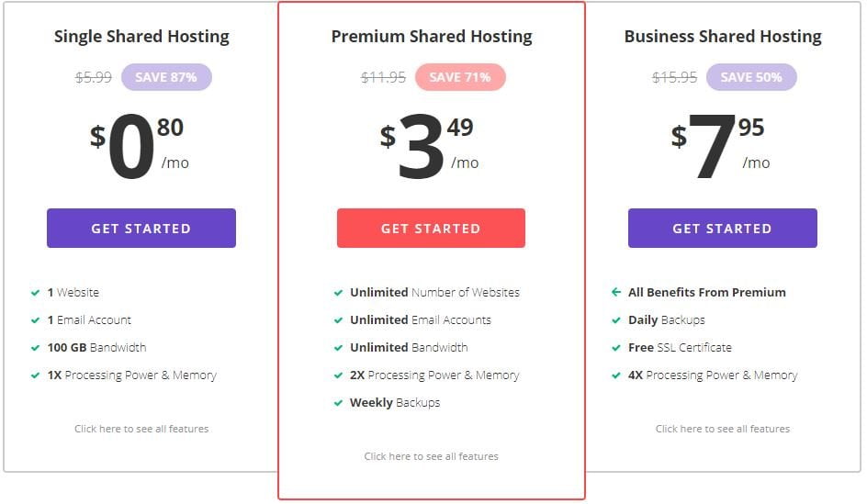Select the Premium Shared Hosting heading
The image size is (867, 504).
pos(432,37)
